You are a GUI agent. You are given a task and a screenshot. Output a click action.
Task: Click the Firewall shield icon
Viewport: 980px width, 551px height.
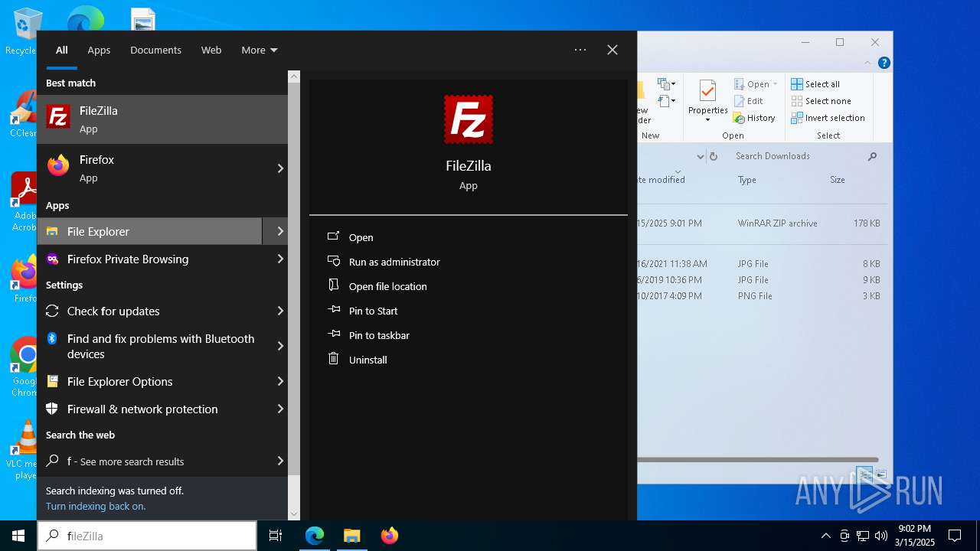pos(52,409)
